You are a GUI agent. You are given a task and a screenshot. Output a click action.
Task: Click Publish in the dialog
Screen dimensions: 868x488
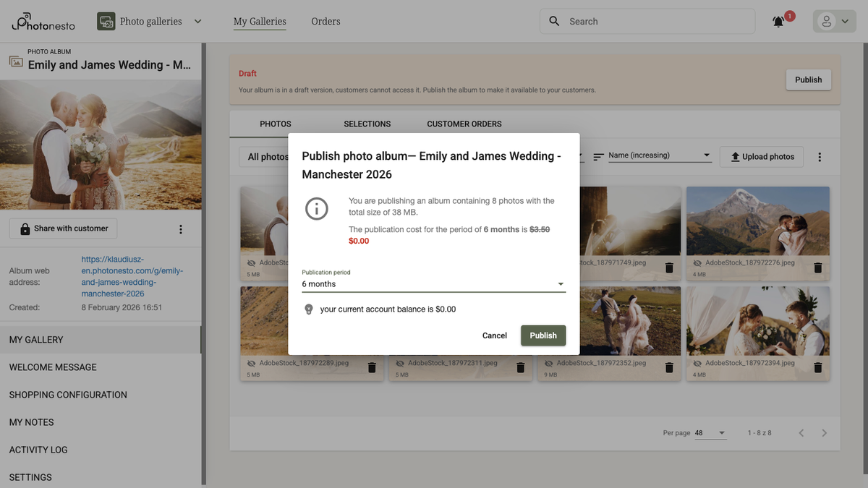click(x=542, y=335)
